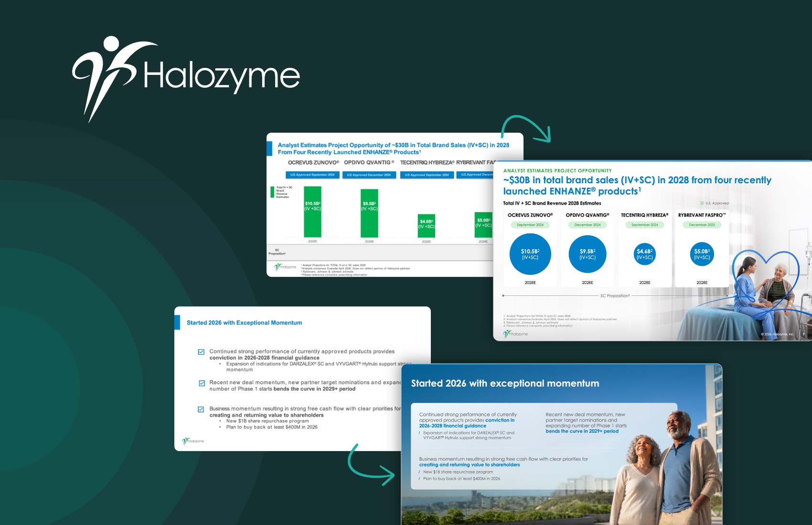Click the OCREVUS ZUNOVO card title on the redesigned slide
Image resolution: width=812 pixels, height=525 pixels.
(x=530, y=215)
